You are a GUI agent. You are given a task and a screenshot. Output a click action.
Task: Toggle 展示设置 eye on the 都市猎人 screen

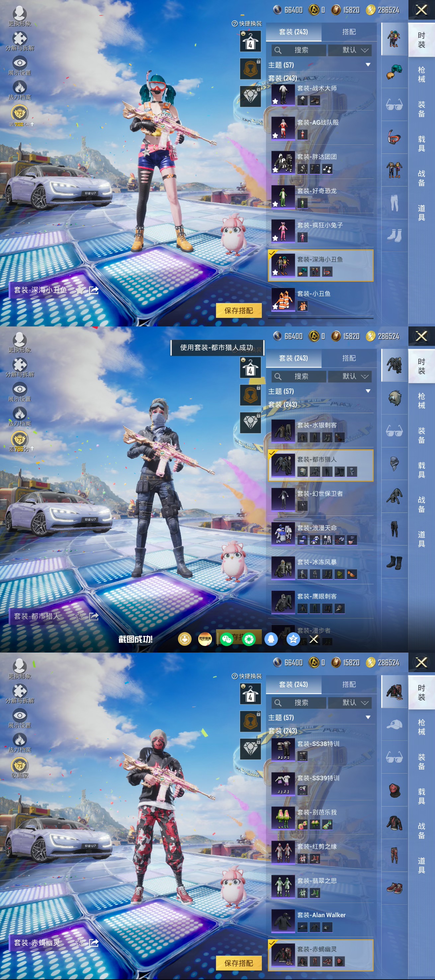coord(20,392)
